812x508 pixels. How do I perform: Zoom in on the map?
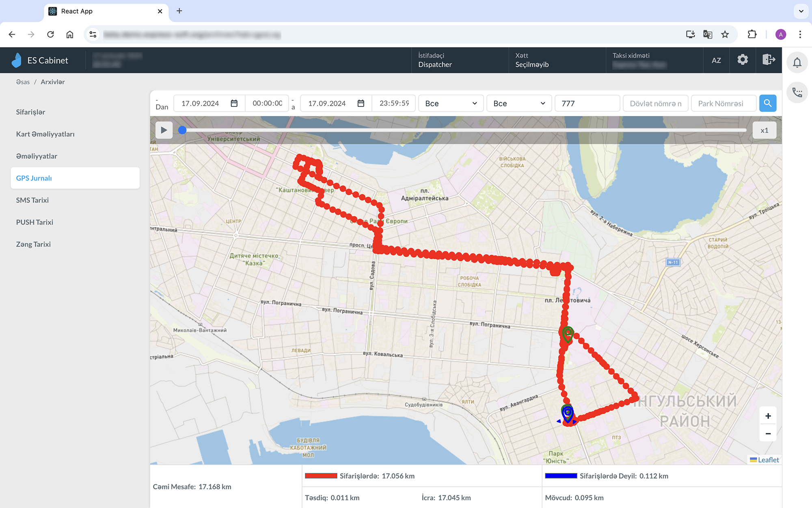[768, 416]
